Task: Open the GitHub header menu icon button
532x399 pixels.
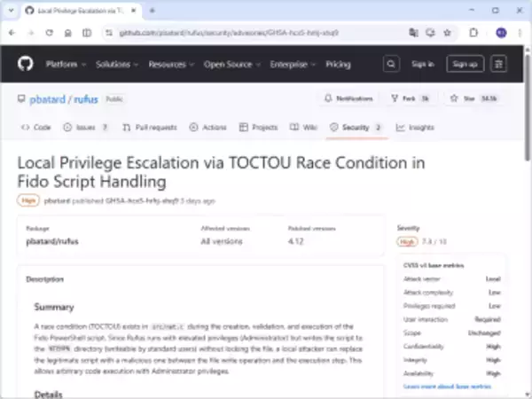Action: 498,64
